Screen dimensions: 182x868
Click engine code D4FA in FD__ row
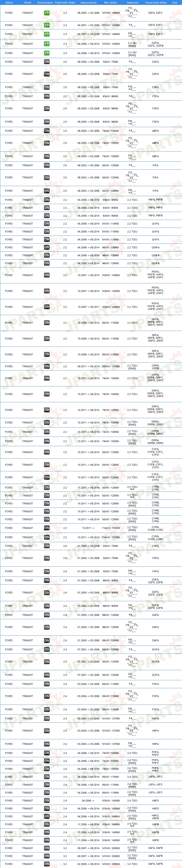pos(155,627)
